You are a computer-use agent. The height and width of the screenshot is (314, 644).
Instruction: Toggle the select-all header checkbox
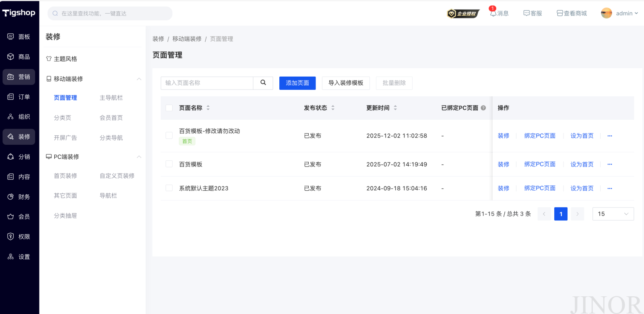point(169,108)
